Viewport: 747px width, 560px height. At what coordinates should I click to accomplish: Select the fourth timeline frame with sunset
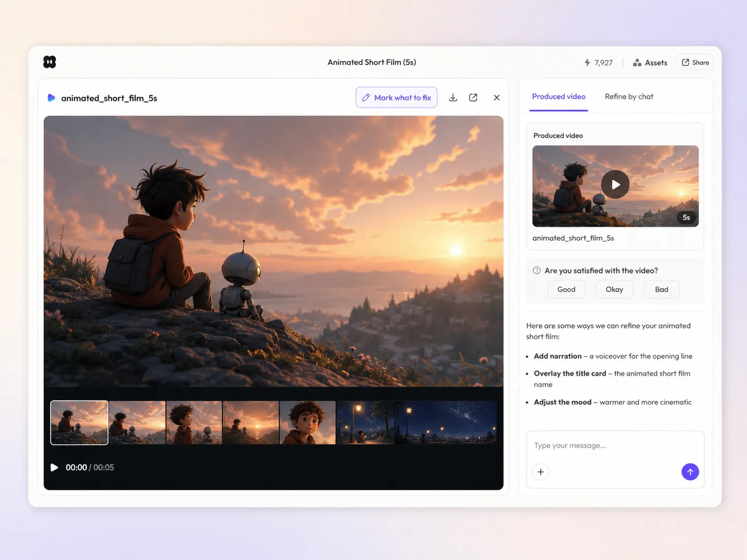click(x=251, y=423)
